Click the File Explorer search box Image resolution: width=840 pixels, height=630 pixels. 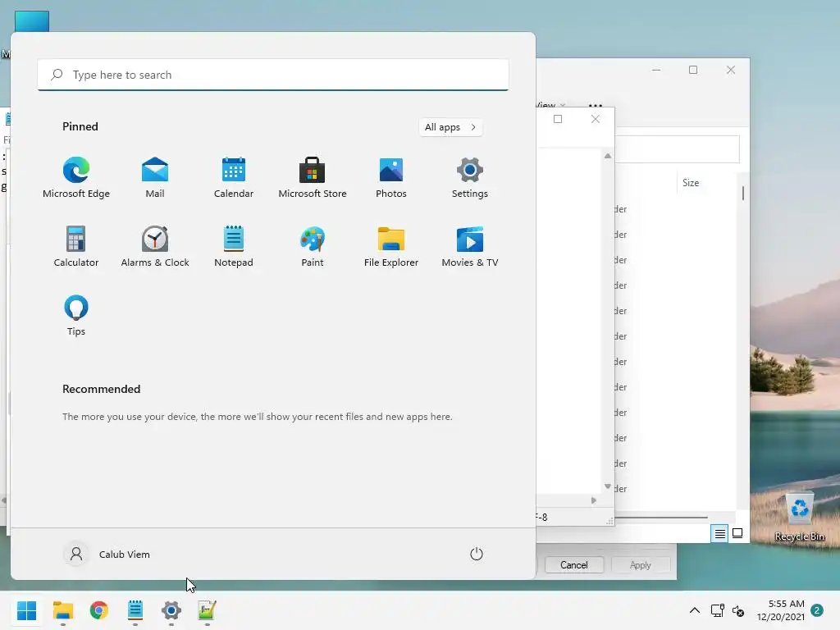click(677, 149)
